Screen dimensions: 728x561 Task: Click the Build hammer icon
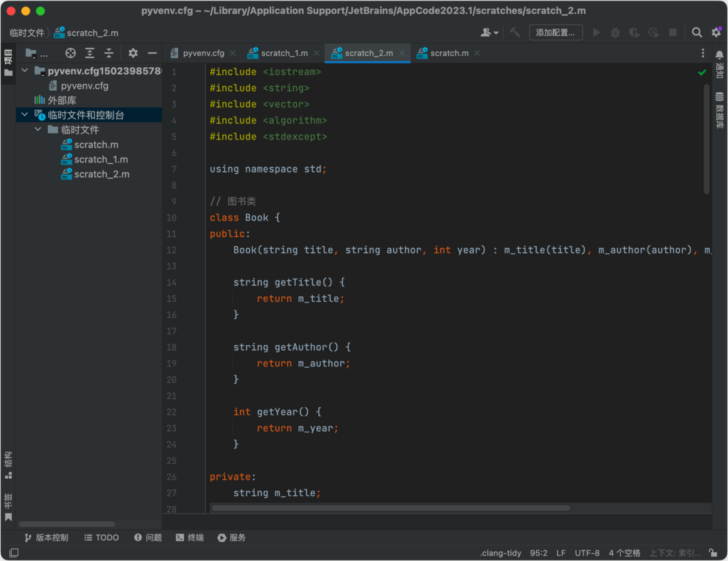coord(515,33)
